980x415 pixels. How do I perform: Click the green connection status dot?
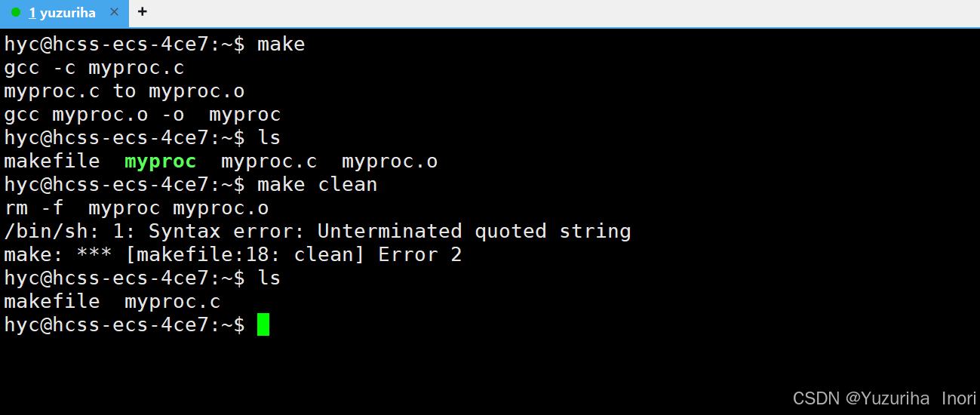[16, 13]
